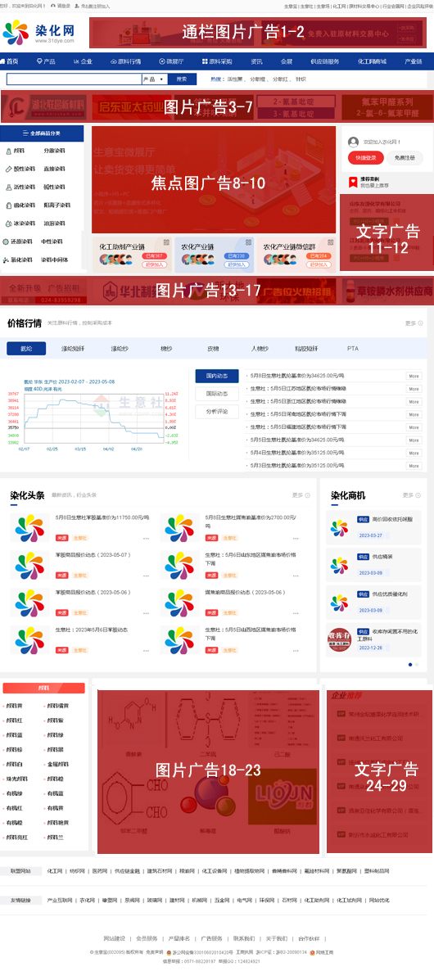434x980 pixels.
Task: Click the search keyword input field
Action: coord(74,79)
